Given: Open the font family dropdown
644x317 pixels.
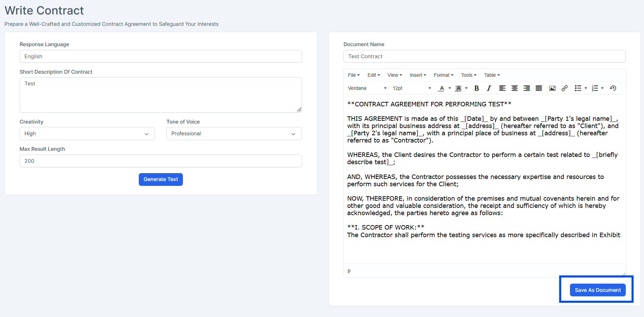Looking at the screenshot, I should pyautogui.click(x=367, y=88).
